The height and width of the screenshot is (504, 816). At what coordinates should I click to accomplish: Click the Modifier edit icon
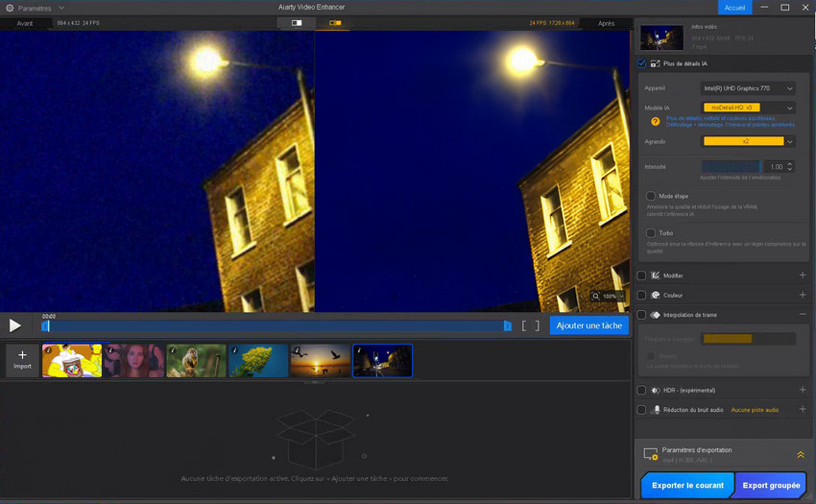point(655,275)
